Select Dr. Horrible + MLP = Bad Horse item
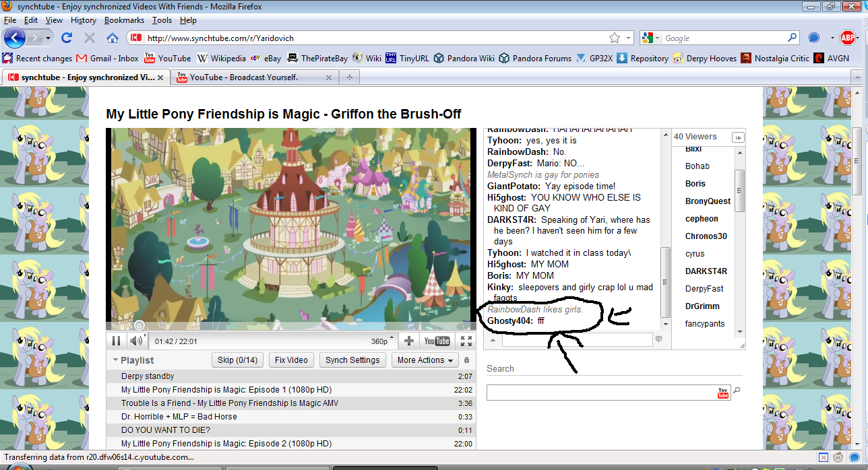The width and height of the screenshot is (868, 470). point(291,417)
